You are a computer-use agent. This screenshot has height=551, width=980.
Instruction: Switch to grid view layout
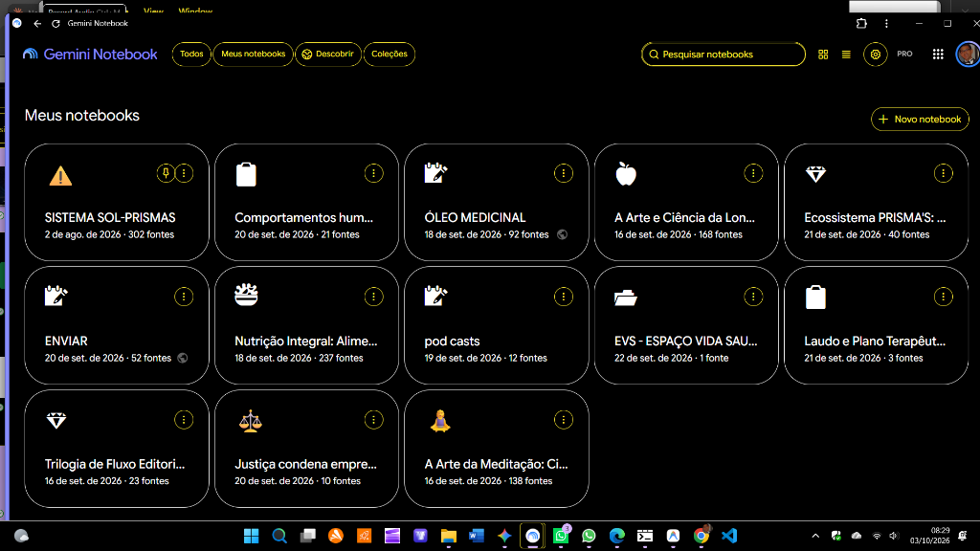coord(823,55)
